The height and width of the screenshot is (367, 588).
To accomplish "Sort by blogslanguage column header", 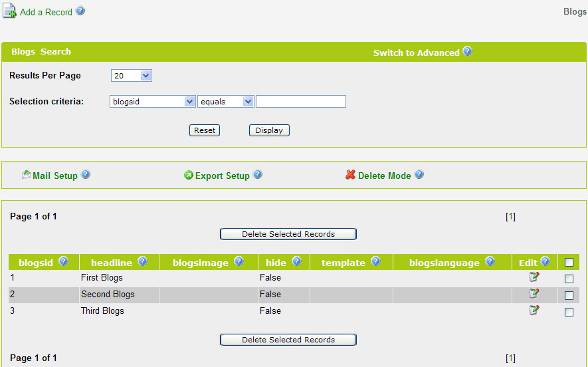I will click(x=444, y=263).
